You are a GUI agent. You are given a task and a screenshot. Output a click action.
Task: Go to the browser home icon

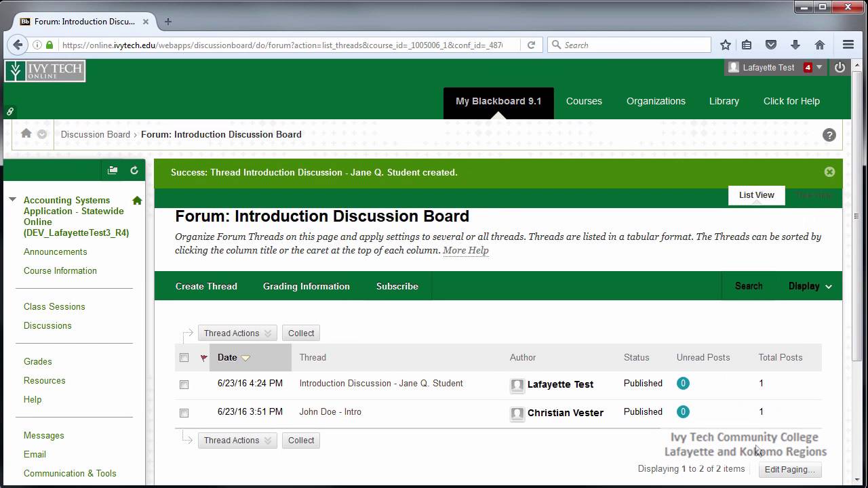820,45
